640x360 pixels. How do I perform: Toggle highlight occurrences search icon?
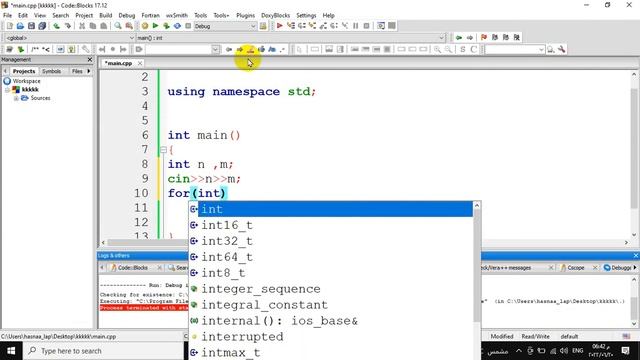click(251, 49)
